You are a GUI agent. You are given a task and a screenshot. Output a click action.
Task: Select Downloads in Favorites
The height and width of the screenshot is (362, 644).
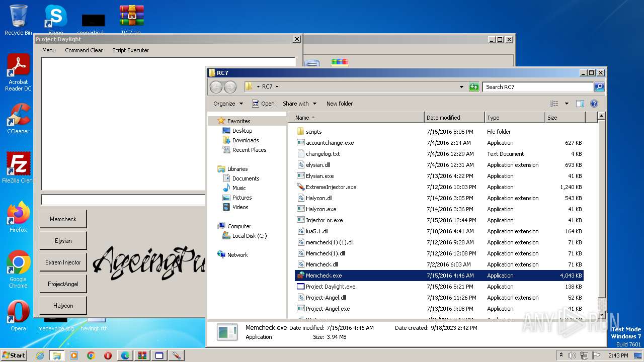click(x=246, y=140)
